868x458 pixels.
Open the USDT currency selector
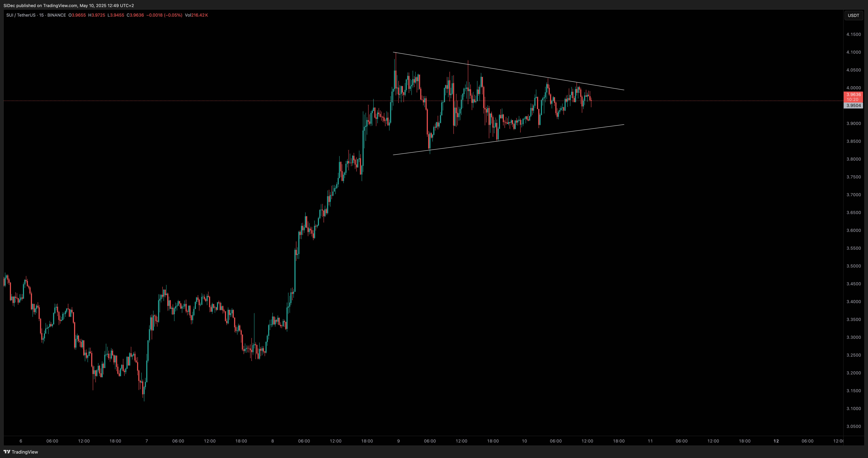(854, 16)
